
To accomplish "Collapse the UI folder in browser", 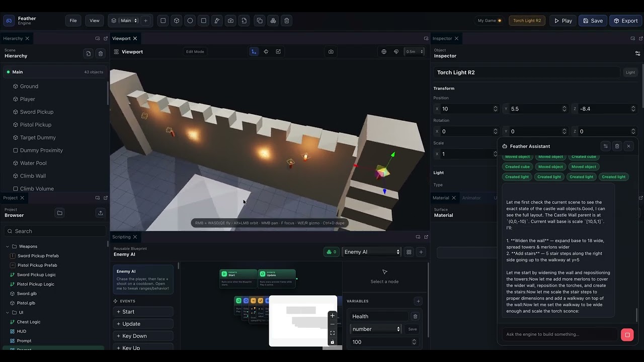I will click(x=8, y=312).
